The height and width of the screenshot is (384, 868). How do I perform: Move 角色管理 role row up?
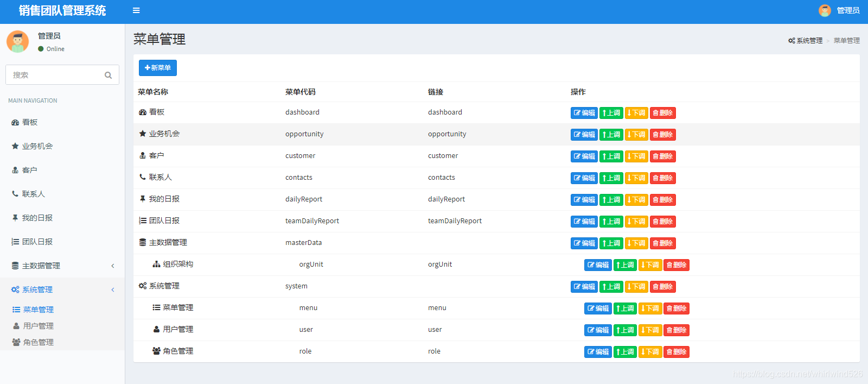(x=625, y=352)
